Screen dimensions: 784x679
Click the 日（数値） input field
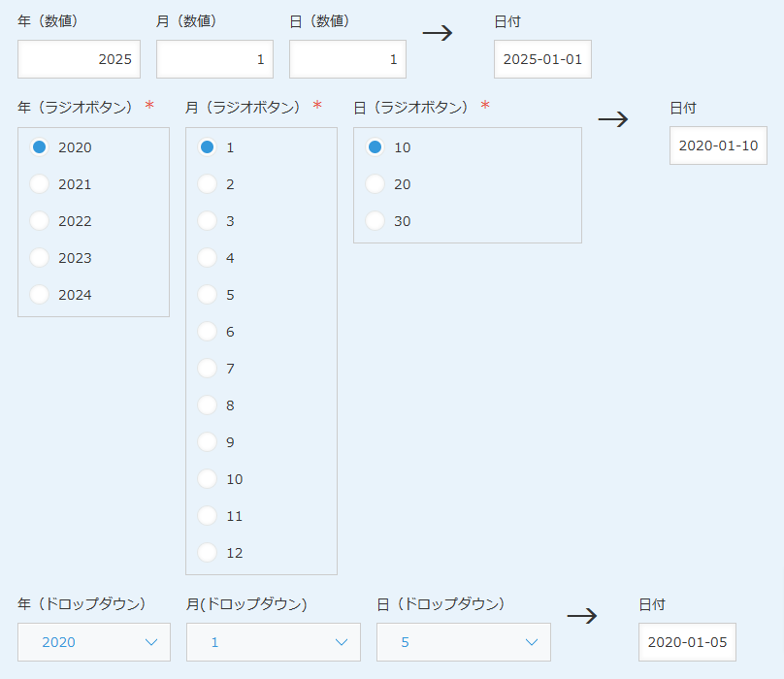click(x=347, y=59)
